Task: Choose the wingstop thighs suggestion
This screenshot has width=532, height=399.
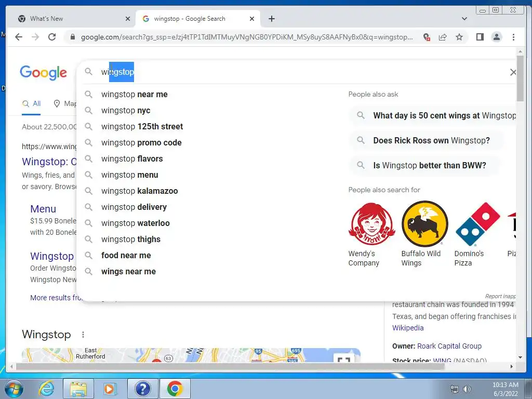Action: (x=130, y=239)
